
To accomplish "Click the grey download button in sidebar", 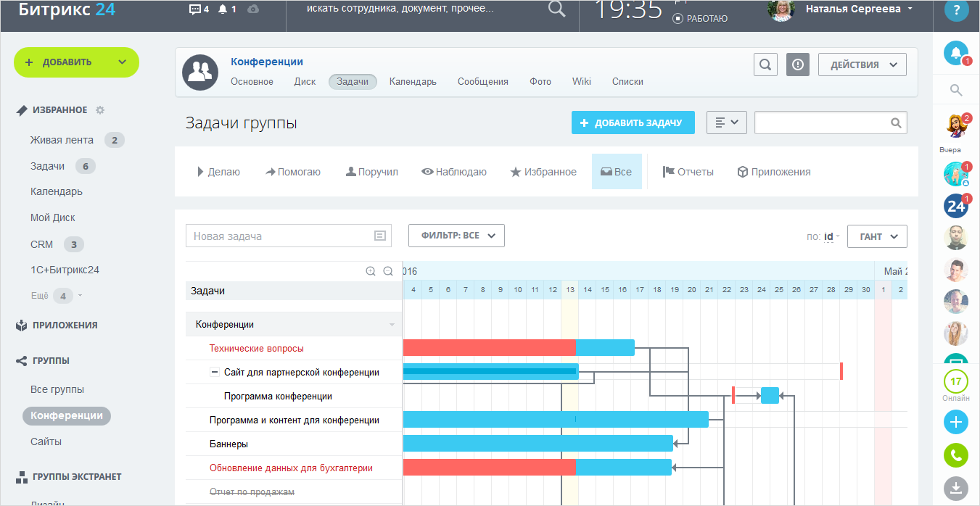I will point(956,488).
